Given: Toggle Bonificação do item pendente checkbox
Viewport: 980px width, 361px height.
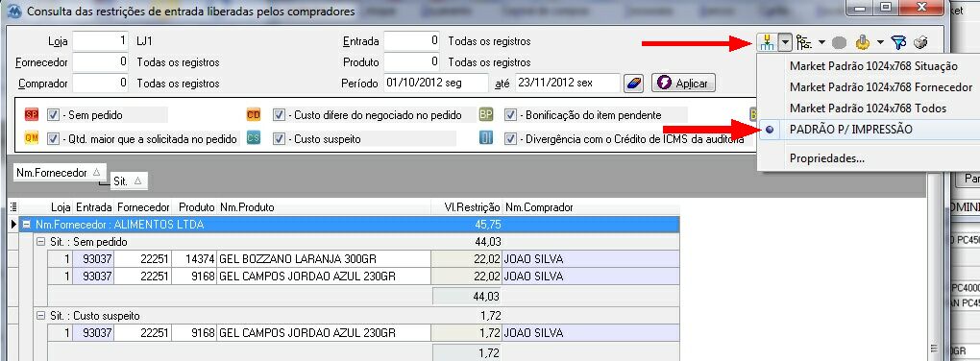Looking at the screenshot, I should [510, 115].
